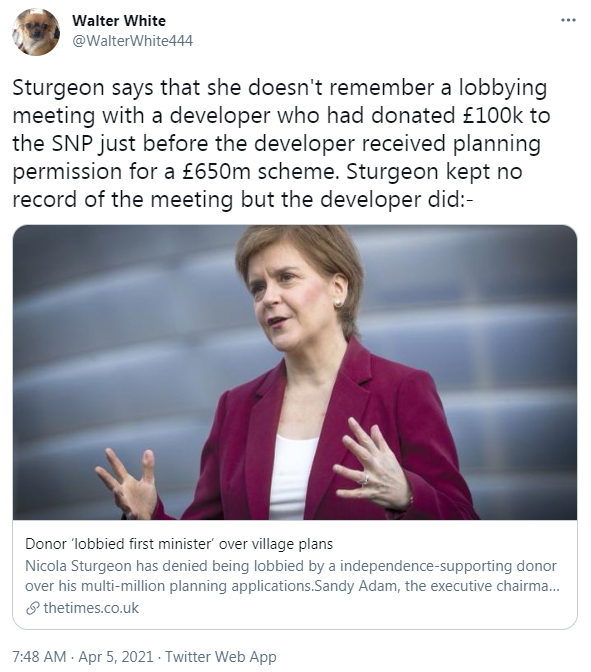The width and height of the screenshot is (591, 672).
Task: Click the @WalterWhite444 handle
Action: tap(132, 41)
